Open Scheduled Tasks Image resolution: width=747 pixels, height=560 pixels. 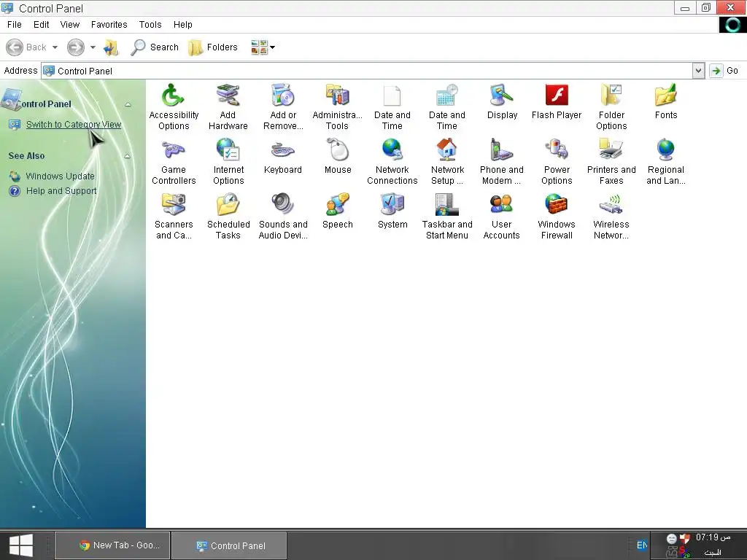(228, 216)
